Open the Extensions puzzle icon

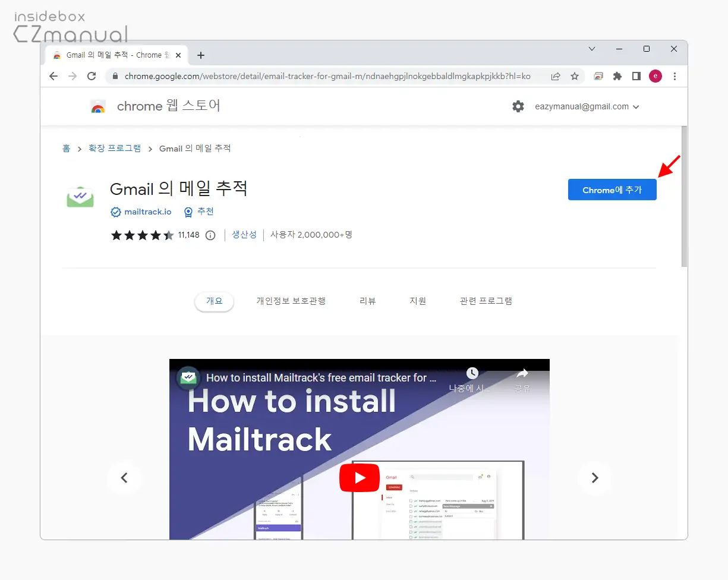617,76
